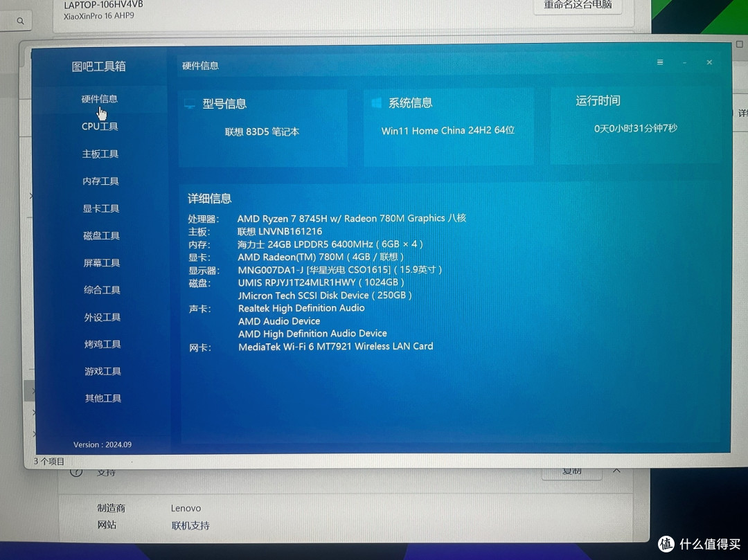Click Realtek High Definition Audio line
The image size is (748, 560).
pyautogui.click(x=301, y=308)
